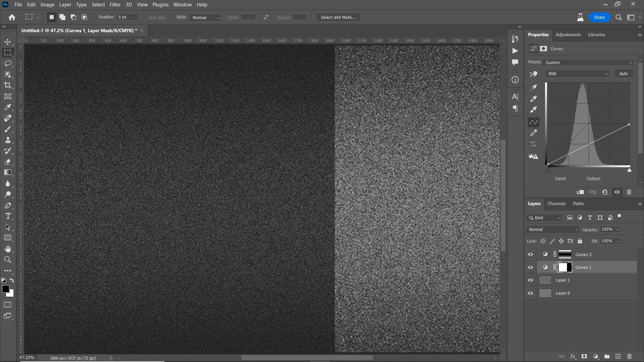Image resolution: width=644 pixels, height=362 pixels.
Task: Click the delete adjustment layer trash icon
Action: coord(629,192)
